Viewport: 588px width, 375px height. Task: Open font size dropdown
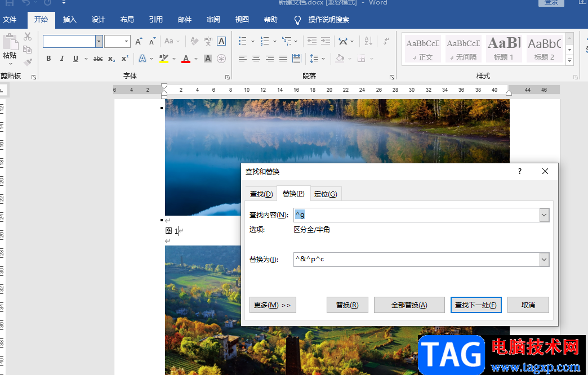coord(126,41)
